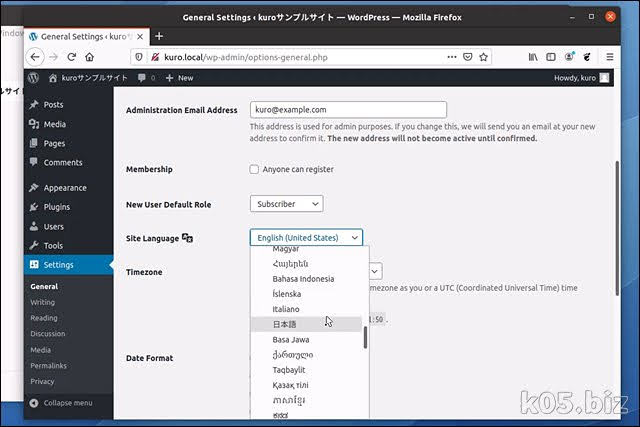640x427 pixels.
Task: Click the Administration Email Address field
Action: tap(348, 109)
